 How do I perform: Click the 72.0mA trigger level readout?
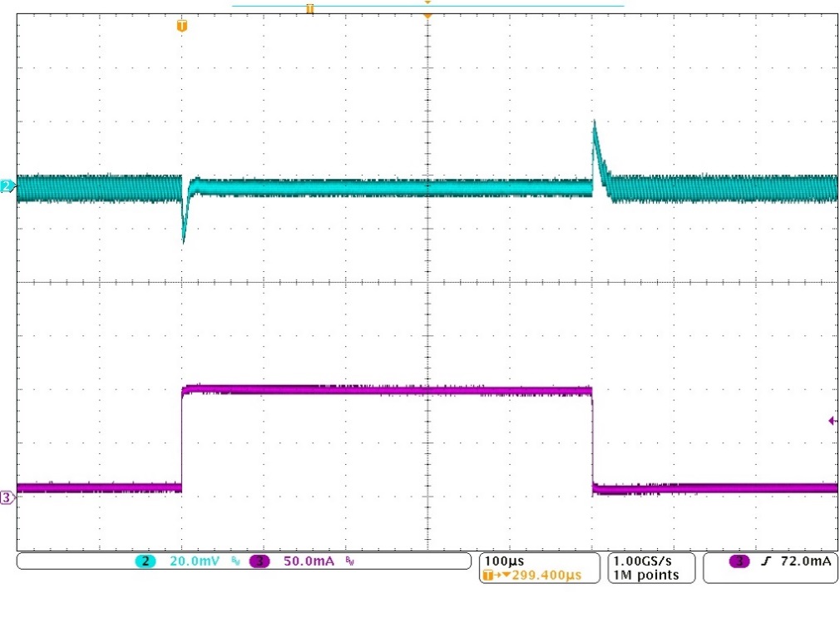tap(804, 562)
